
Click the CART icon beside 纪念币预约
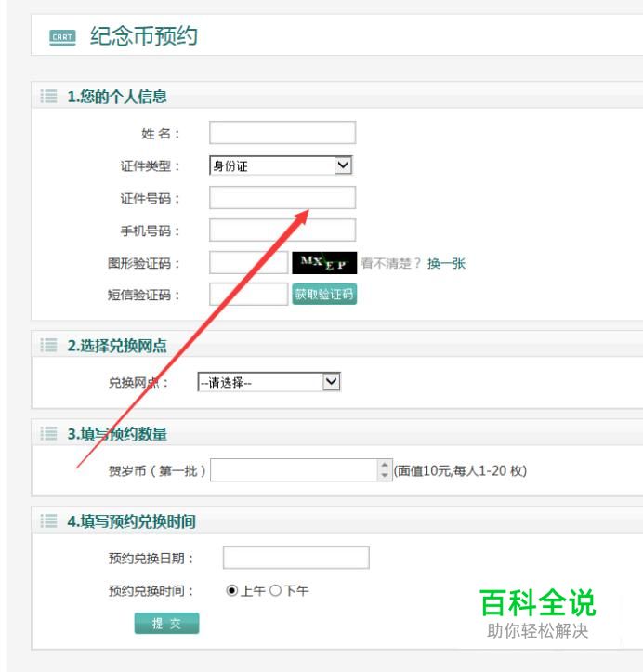click(62, 38)
